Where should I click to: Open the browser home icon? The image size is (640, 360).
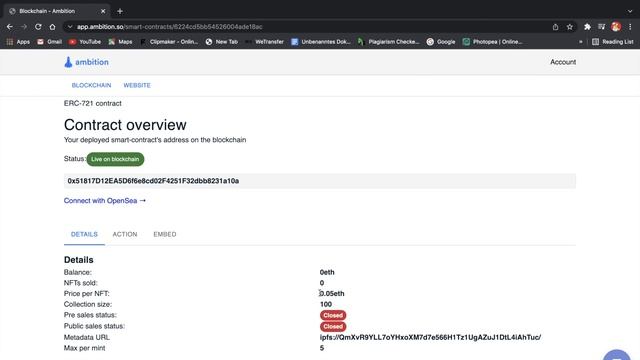coord(52,27)
